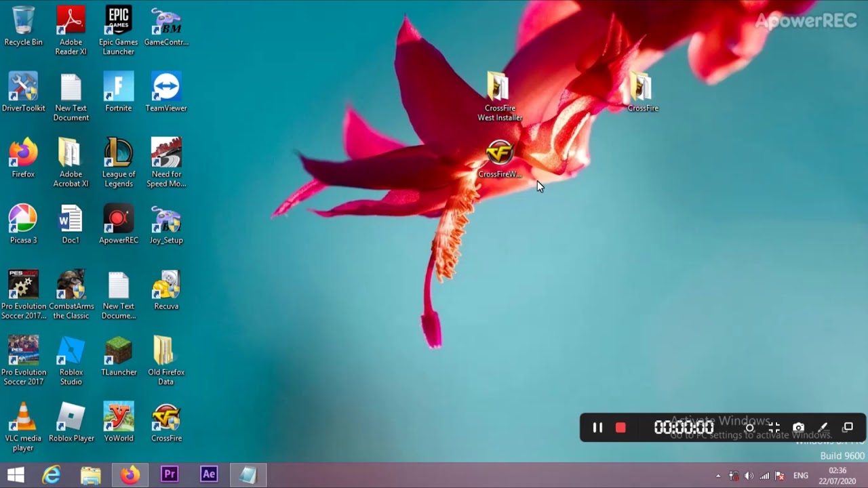Select the GameContr... desktop shortcut
Image resolution: width=868 pixels, height=488 pixels.
166,27
